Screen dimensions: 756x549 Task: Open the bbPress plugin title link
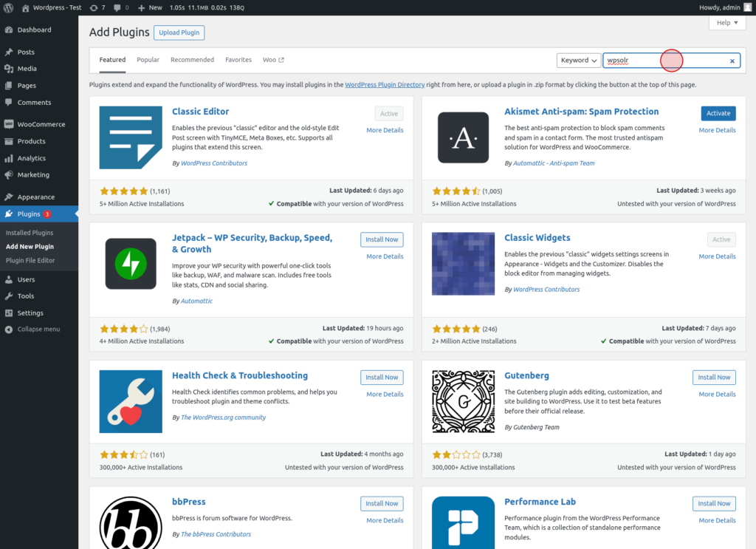point(188,502)
